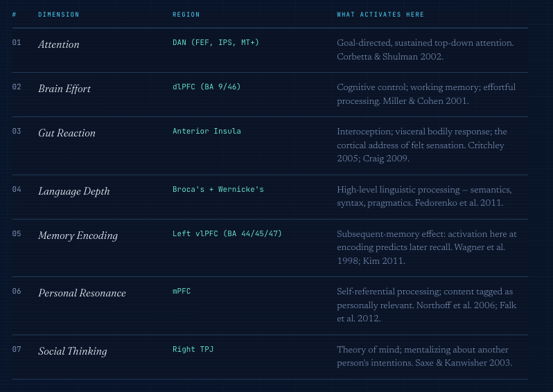Select the Brain Effort dimension name
This screenshot has width=553, height=392.
tap(64, 89)
